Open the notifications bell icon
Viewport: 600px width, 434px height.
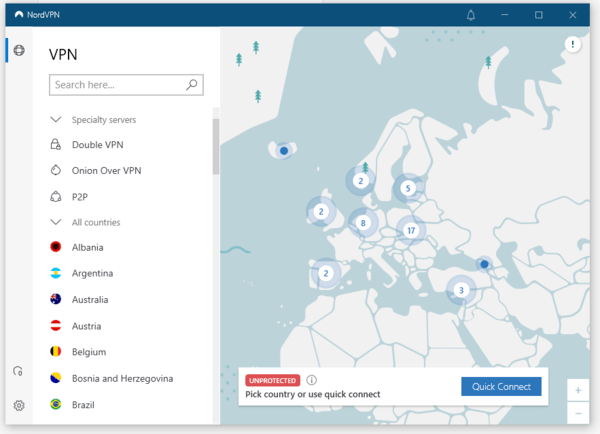471,15
